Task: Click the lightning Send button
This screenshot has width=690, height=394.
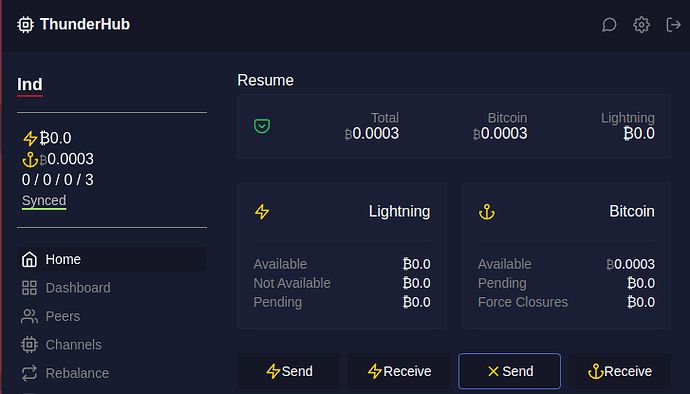Action: coord(289,371)
